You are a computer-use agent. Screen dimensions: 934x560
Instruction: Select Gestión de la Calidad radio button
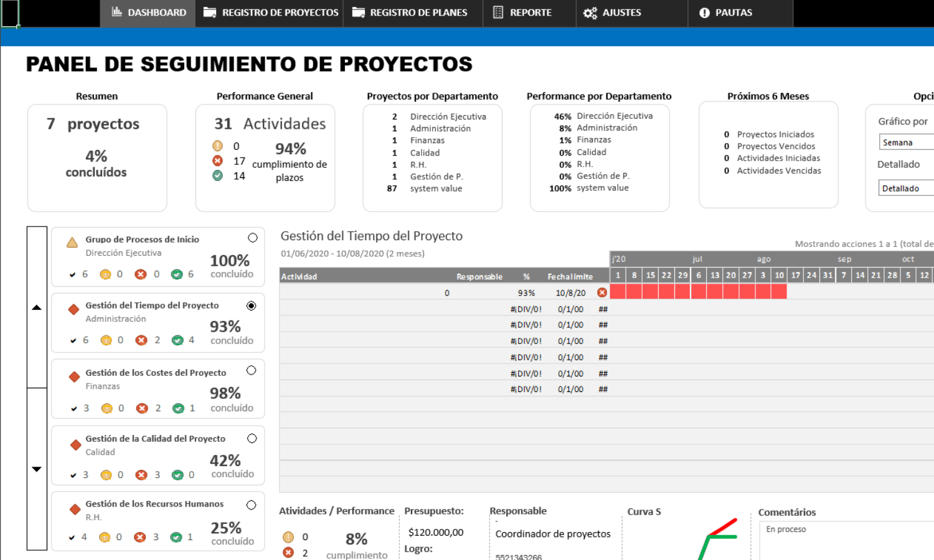252,438
